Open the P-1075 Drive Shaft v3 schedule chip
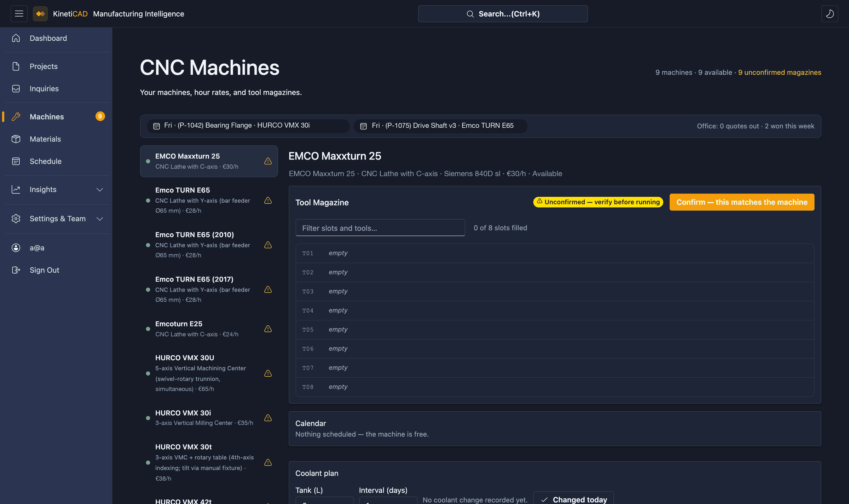This screenshot has width=849, height=504. pos(441,126)
